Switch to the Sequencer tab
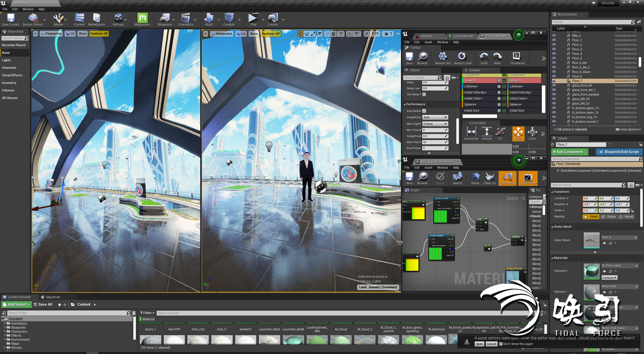Viewport: 644px width, 354px height. (53, 297)
